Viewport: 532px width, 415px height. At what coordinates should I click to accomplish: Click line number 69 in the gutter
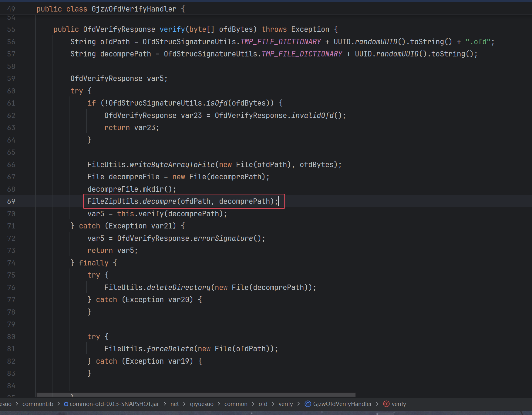click(11, 201)
